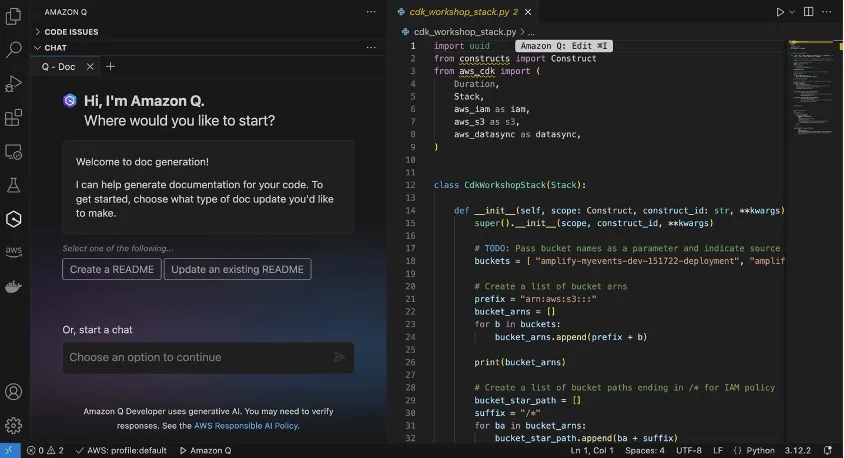Open the AWS Toolkit view
844x458 pixels.
coord(13,251)
